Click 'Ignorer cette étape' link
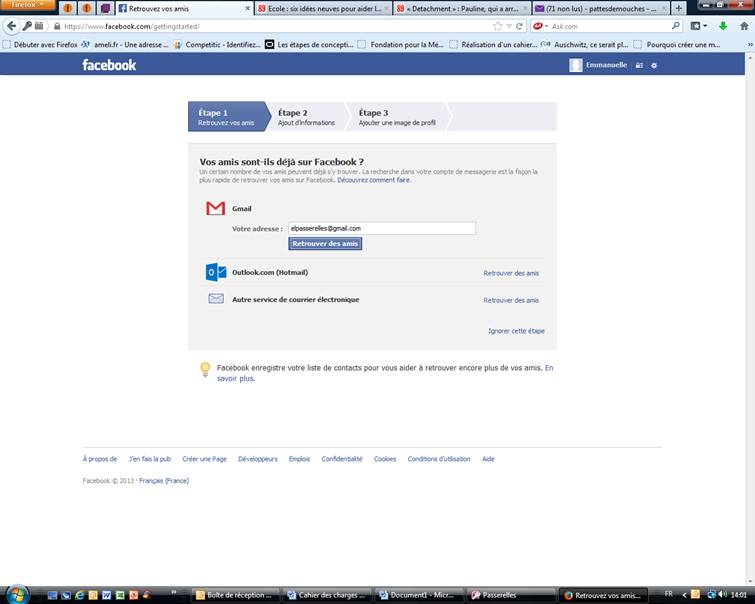 point(516,331)
